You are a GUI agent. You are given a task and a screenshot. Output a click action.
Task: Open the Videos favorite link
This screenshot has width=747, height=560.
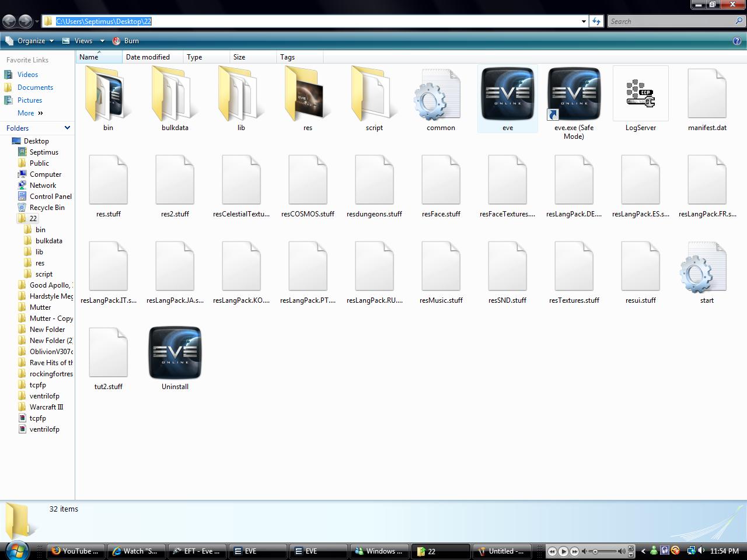coord(27,75)
